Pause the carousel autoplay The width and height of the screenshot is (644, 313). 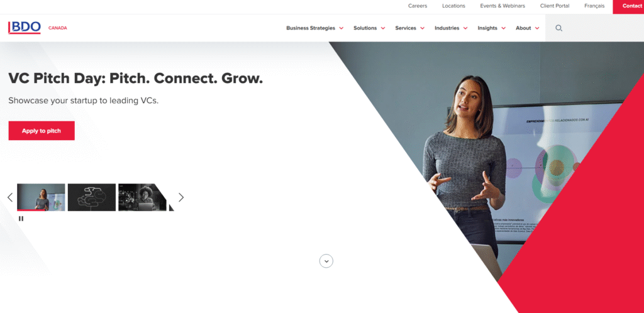click(x=21, y=219)
